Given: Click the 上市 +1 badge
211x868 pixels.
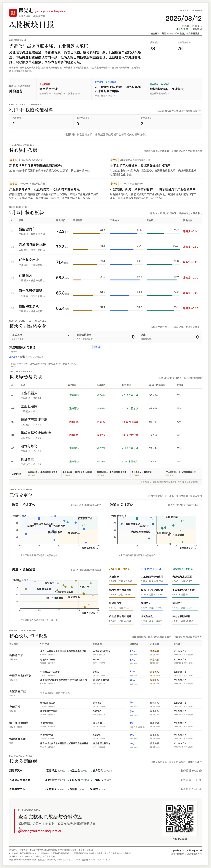Looking at the screenshot, I should pyautogui.click(x=97, y=347).
